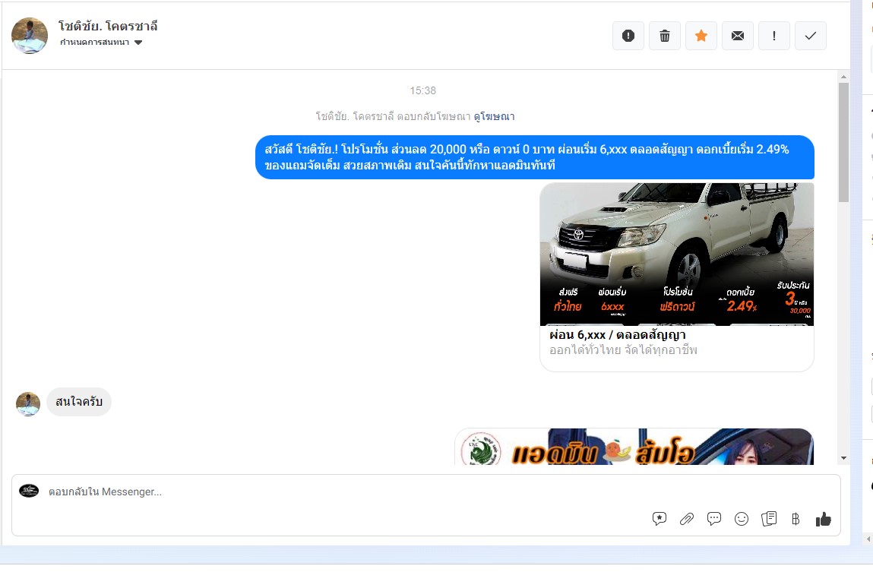The width and height of the screenshot is (873, 588).
Task: Mark conversation as spam
Action: point(628,36)
